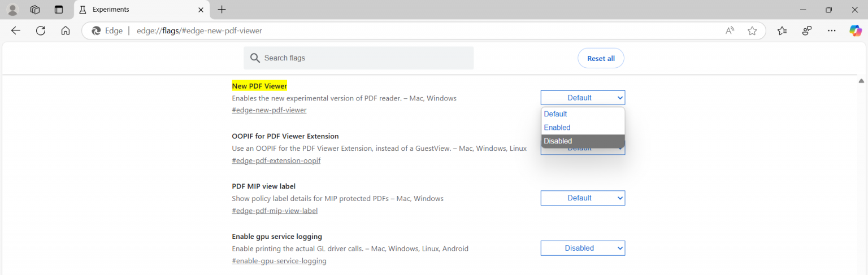Image resolution: width=868 pixels, height=275 pixels.
Task: Click the scrollbar up arrow
Action: [862, 81]
